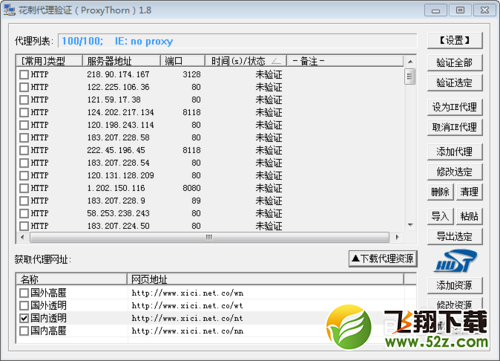This screenshot has width=500, height=361.
Task: Click proxy list scrollbar down arrow
Action: tap(410, 225)
